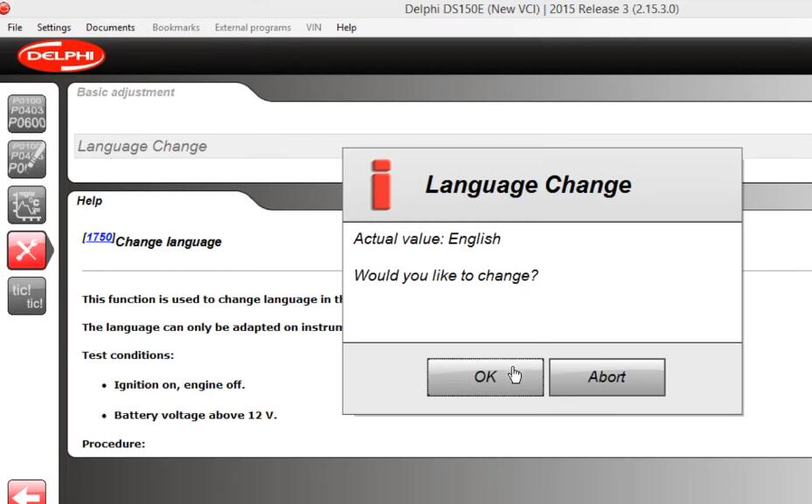Screen dimensions: 812x504
Task: Click 'Battery voltage above 12 V.' bullet
Action: [x=195, y=415]
